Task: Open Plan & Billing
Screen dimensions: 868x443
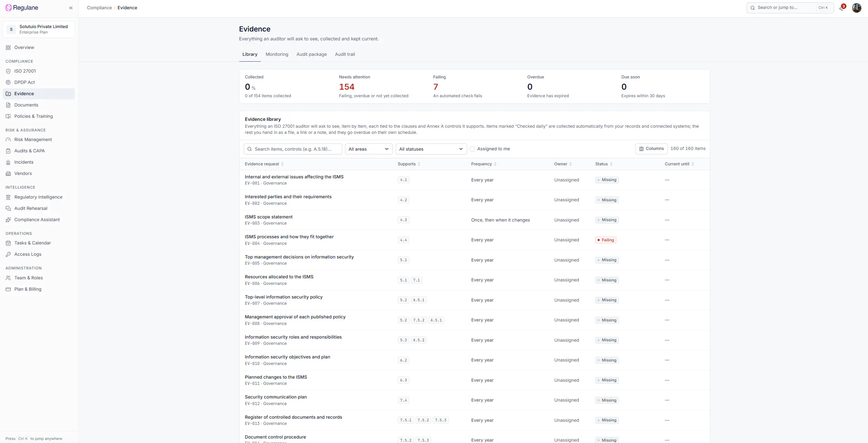Action: (x=39, y=289)
